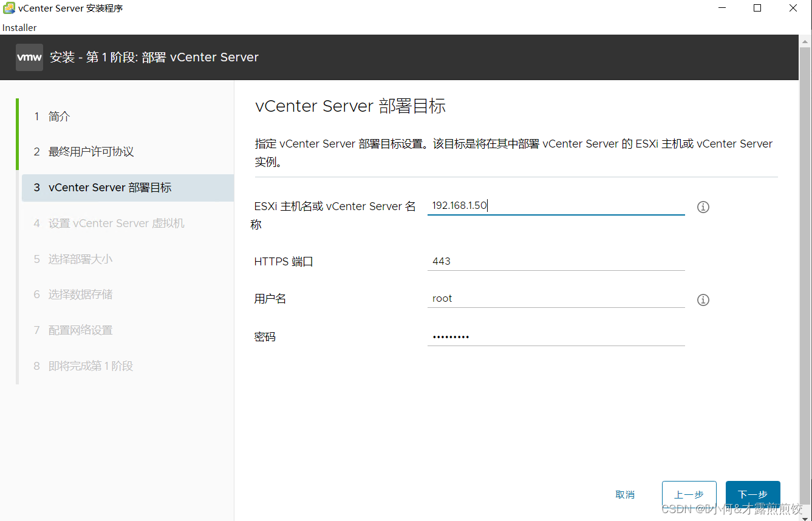Click the HTTPS 端口 field showing 443
Image resolution: width=812 pixels, height=521 pixels.
(556, 261)
